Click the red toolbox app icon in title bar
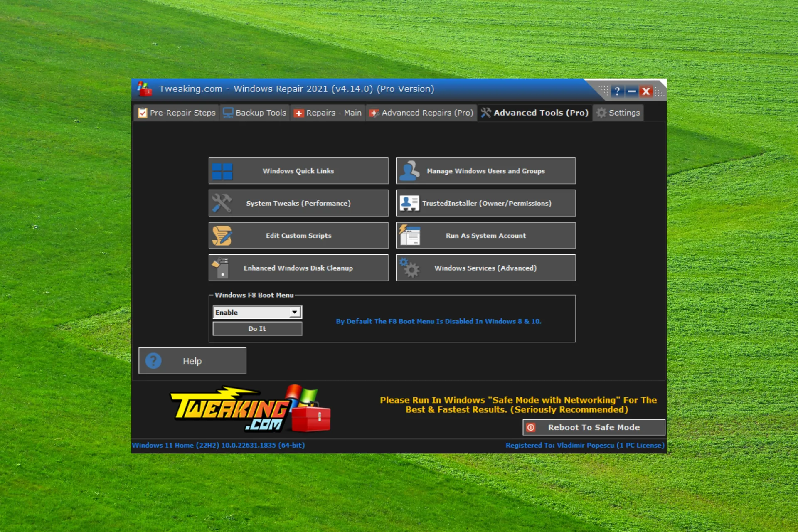 145,89
